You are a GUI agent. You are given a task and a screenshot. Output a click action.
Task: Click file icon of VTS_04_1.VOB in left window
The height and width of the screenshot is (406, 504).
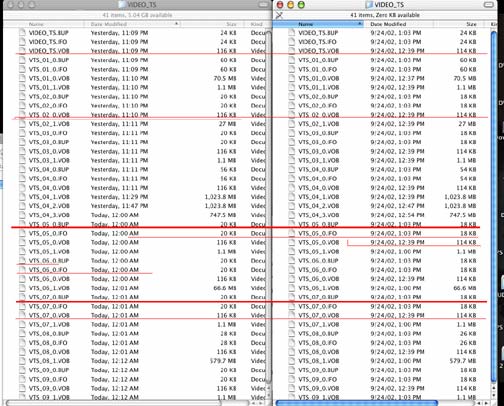22,197
